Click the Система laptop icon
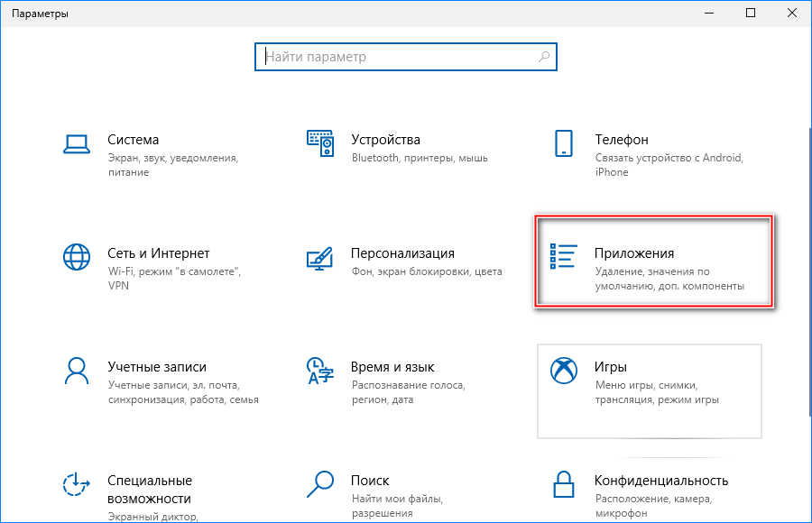Image resolution: width=812 pixels, height=523 pixels. (x=77, y=142)
